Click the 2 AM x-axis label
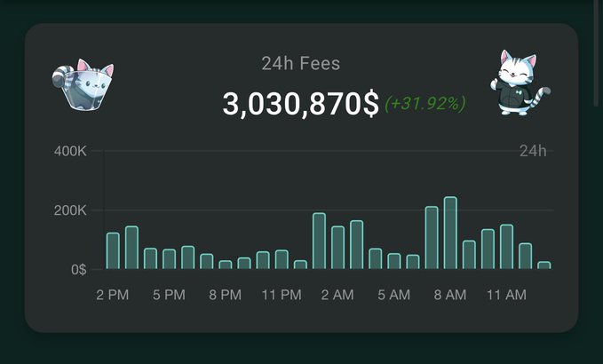The image size is (603, 364). point(337,295)
